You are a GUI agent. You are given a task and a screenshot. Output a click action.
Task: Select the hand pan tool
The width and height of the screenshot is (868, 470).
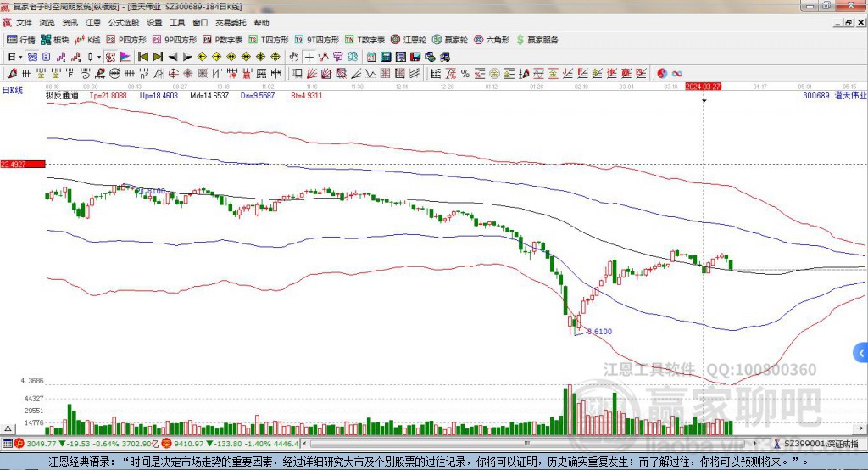[294, 57]
